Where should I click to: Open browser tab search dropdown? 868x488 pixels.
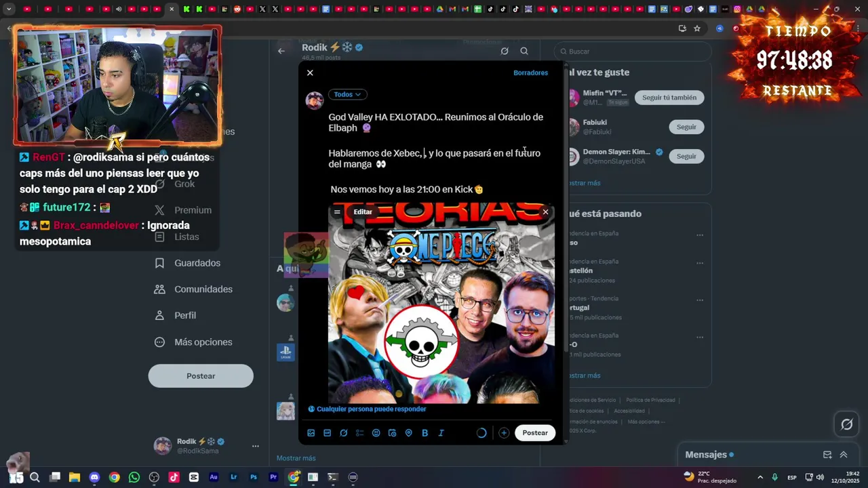point(9,9)
